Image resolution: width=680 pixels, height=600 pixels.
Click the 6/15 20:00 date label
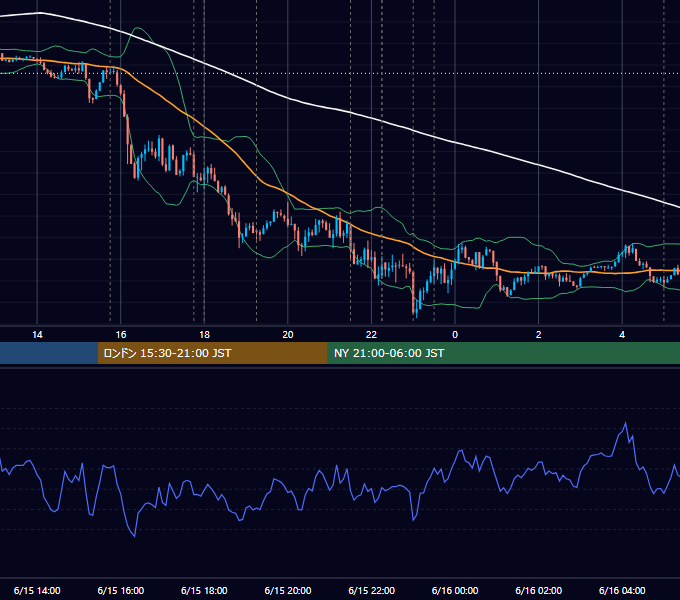coord(288,590)
